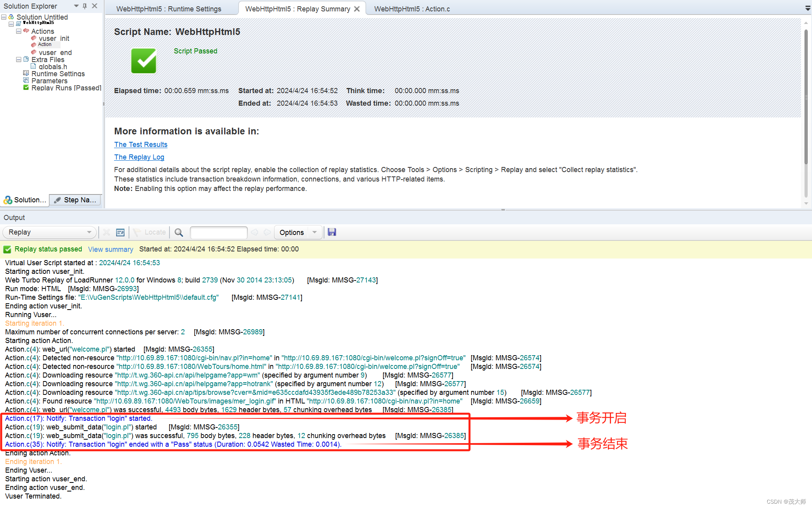The width and height of the screenshot is (812, 508).
Task: Type in the Output search box
Action: (219, 232)
